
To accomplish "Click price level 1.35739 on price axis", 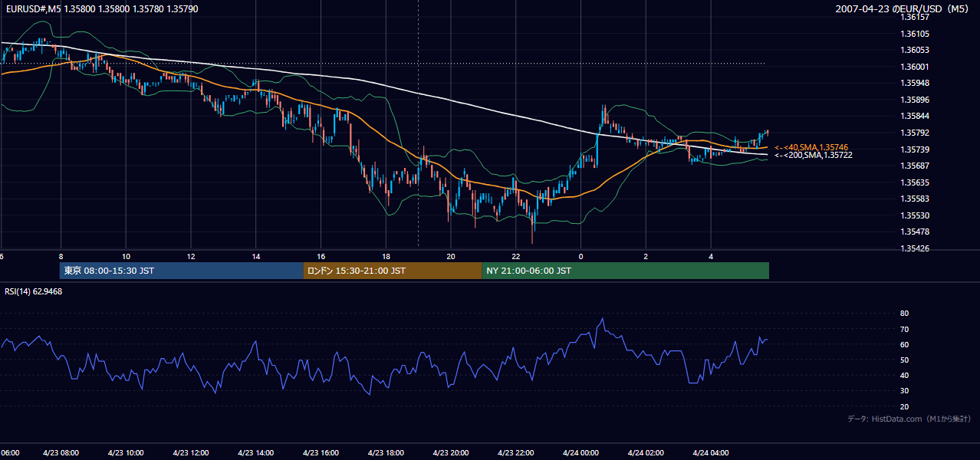I will tap(915, 149).
